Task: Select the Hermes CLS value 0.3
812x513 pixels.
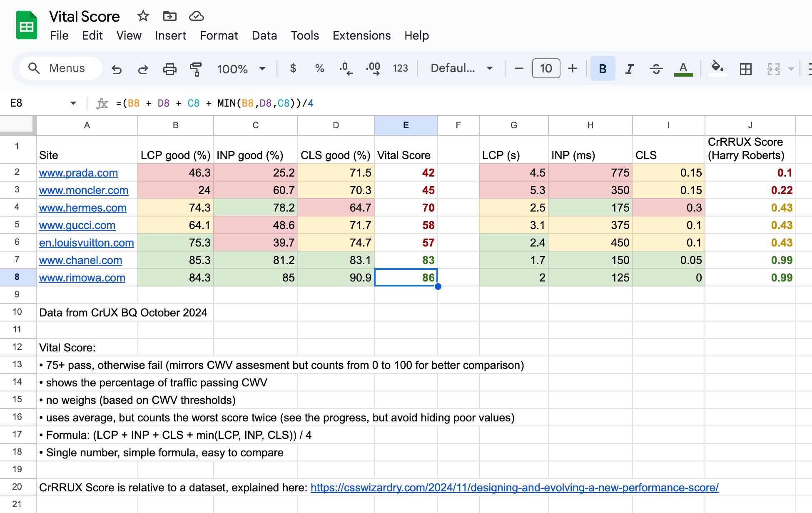Action: pos(669,207)
